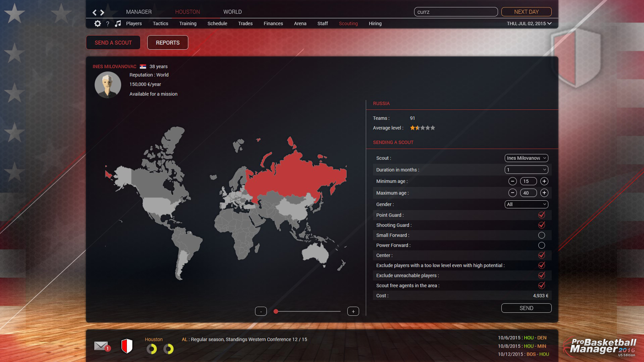Open the WORLD section

233,12
